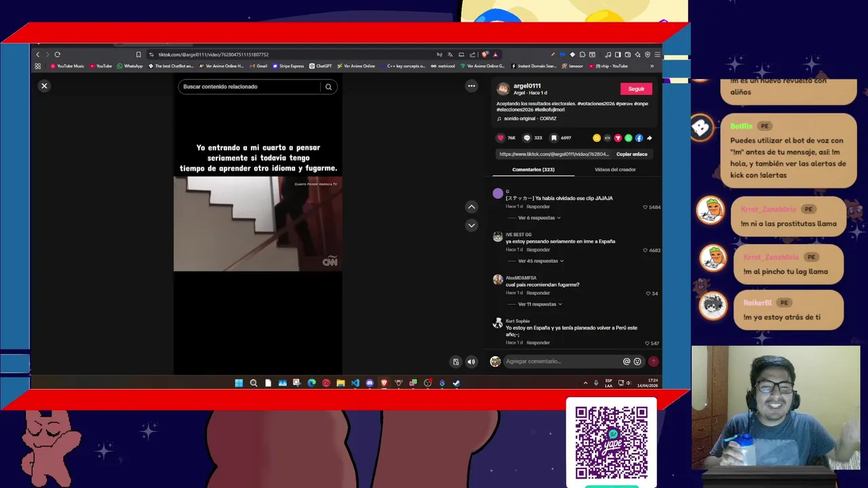Open more share options arrow
Viewport: 868px width, 488px height.
(x=649, y=138)
